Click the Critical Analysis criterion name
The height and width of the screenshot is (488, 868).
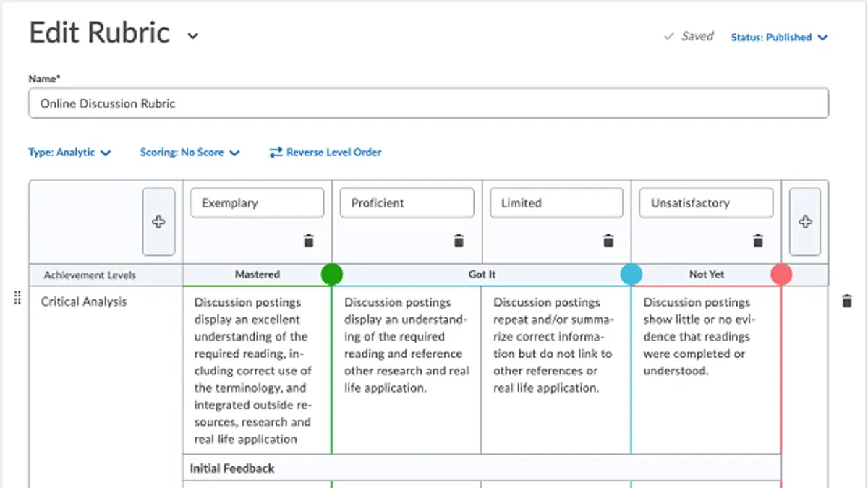coord(84,301)
